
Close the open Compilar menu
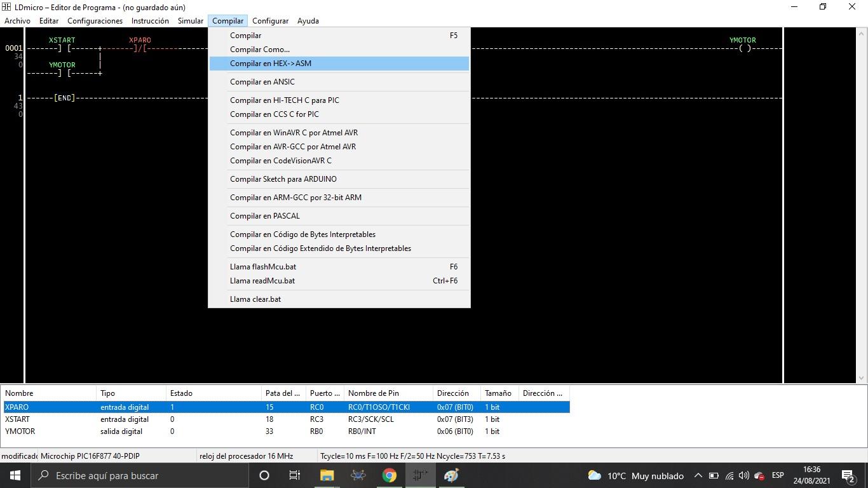point(227,21)
